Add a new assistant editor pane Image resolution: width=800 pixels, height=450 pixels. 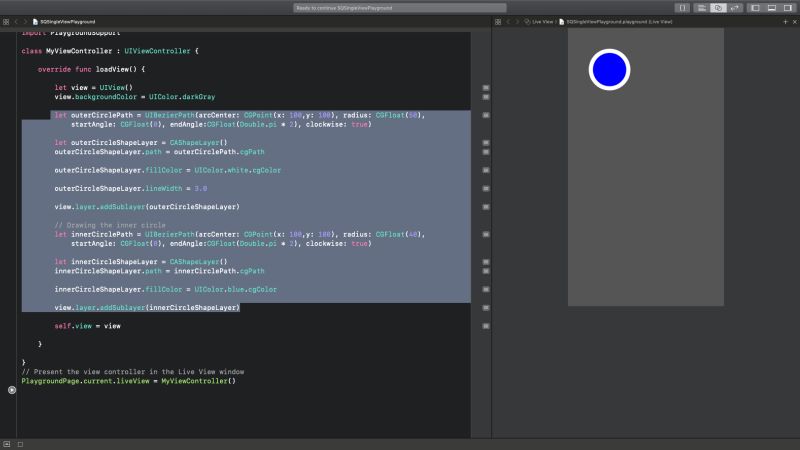[x=785, y=22]
